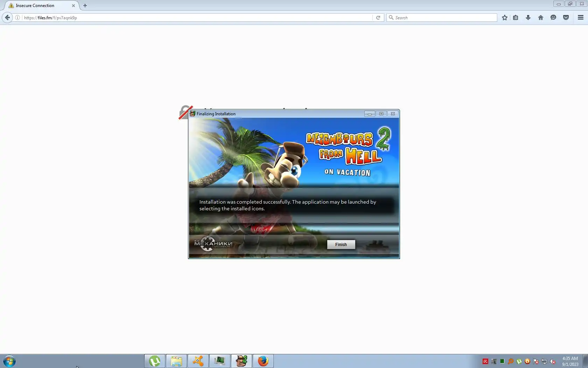
Task: Open File Explorer from the taskbar
Action: [x=176, y=361]
